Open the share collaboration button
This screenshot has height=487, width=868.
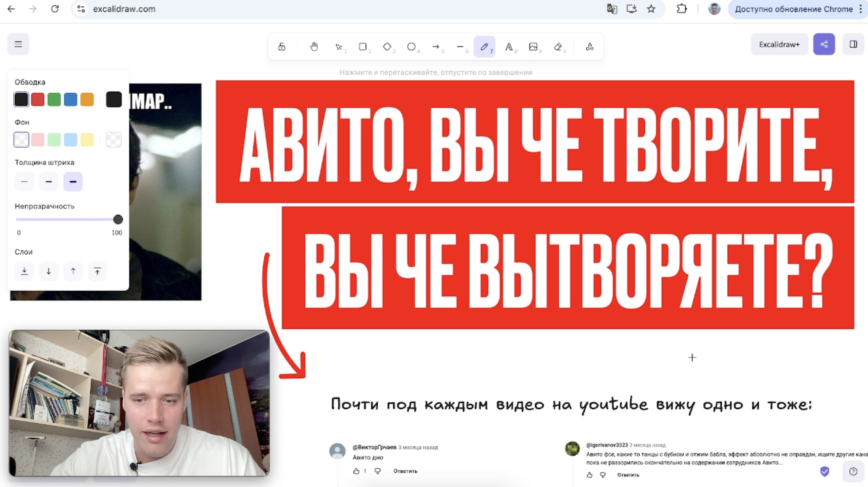click(x=824, y=44)
